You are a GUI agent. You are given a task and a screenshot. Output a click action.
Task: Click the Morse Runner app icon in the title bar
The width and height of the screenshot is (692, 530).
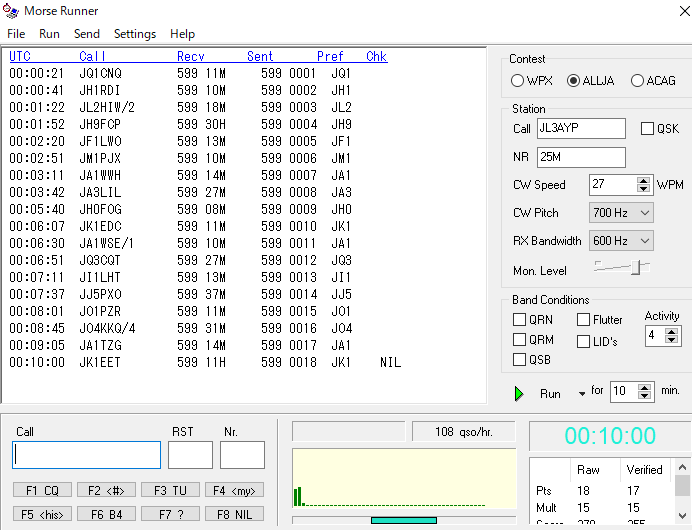coord(11,11)
